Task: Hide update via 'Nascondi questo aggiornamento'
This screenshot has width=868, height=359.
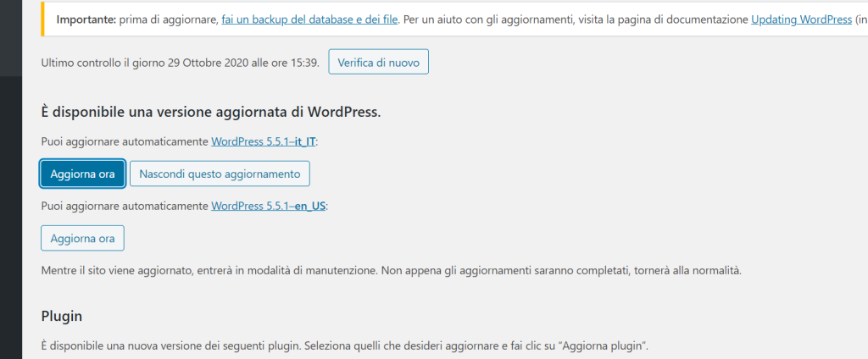Action: tap(220, 174)
